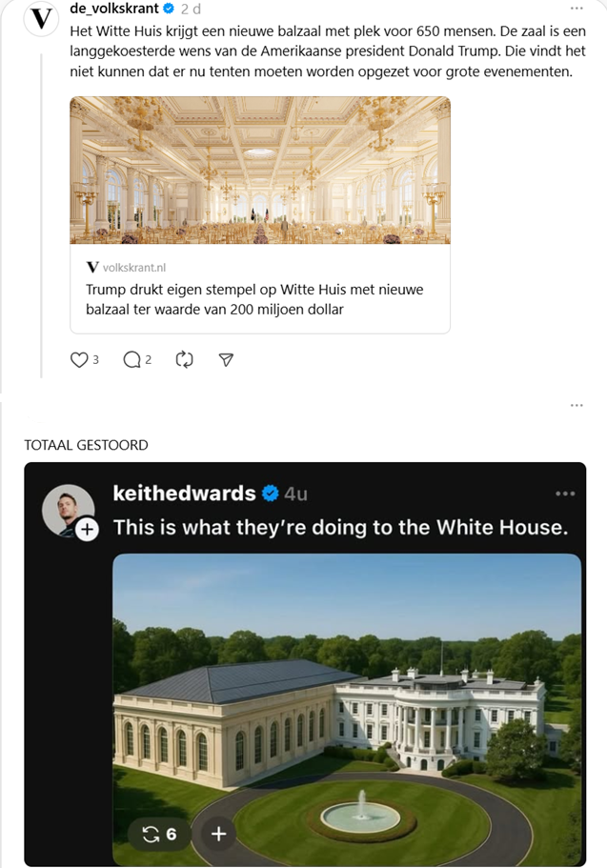Share the post using paper plane icon
Viewport: 607px width, 868px height.
(226, 360)
